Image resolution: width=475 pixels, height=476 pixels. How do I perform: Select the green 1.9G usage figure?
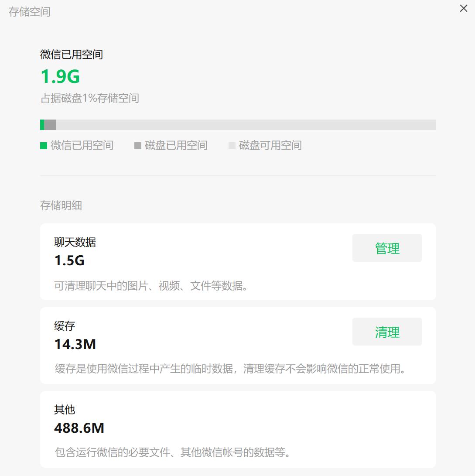(x=60, y=77)
